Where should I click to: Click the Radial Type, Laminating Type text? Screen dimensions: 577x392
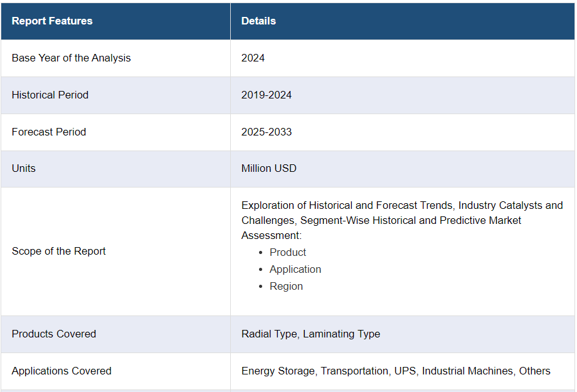(310, 334)
